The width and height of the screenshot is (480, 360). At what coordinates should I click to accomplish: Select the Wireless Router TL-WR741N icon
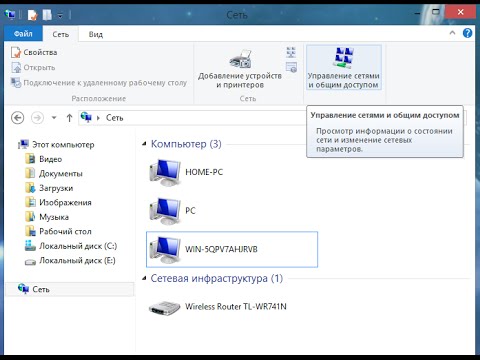(x=165, y=307)
